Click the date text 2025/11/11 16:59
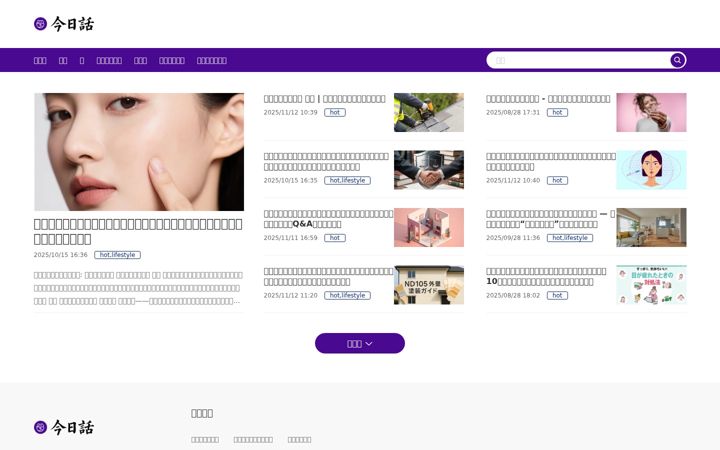 click(291, 238)
